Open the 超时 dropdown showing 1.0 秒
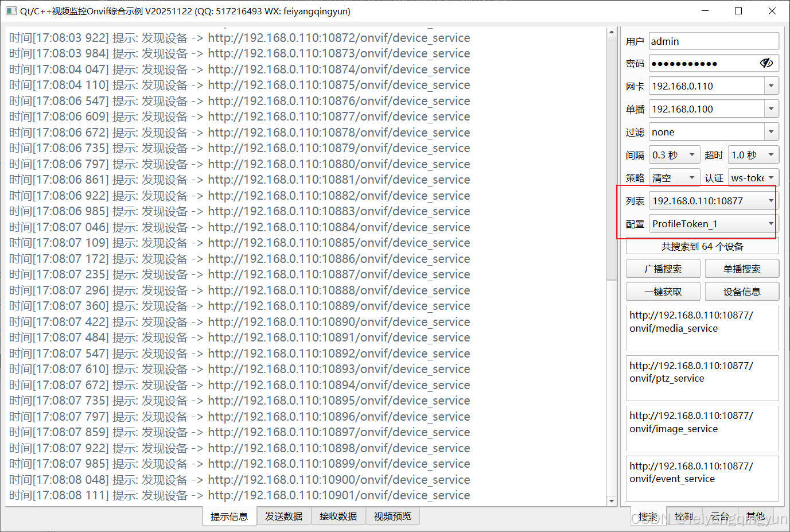This screenshot has height=532, width=790. click(x=753, y=155)
